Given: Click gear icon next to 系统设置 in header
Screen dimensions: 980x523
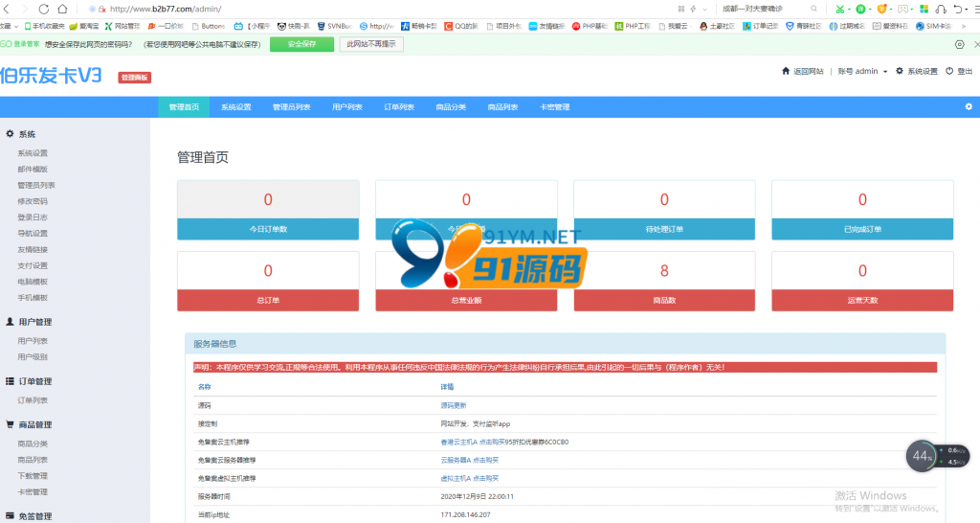Looking at the screenshot, I should tap(900, 71).
